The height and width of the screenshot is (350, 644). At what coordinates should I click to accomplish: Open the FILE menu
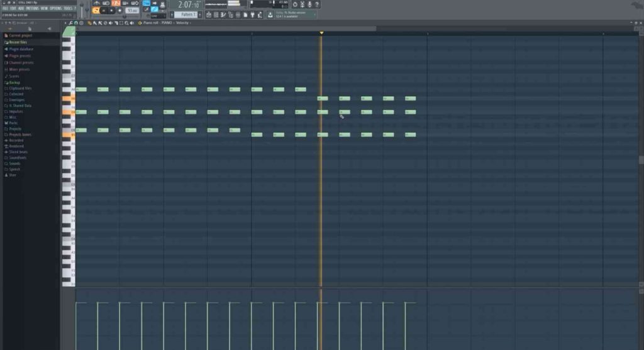[x=5, y=8]
